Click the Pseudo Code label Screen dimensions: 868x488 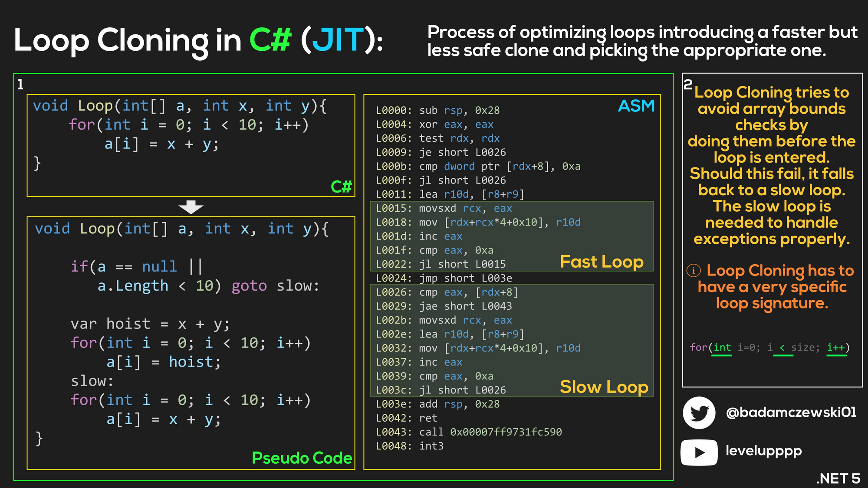click(x=302, y=458)
